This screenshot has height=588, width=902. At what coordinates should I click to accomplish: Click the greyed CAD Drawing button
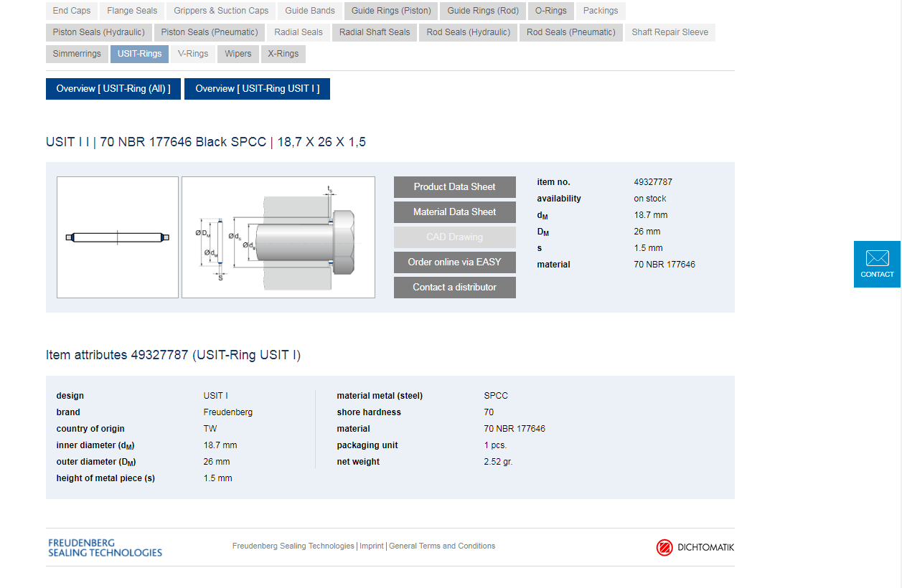(x=455, y=237)
